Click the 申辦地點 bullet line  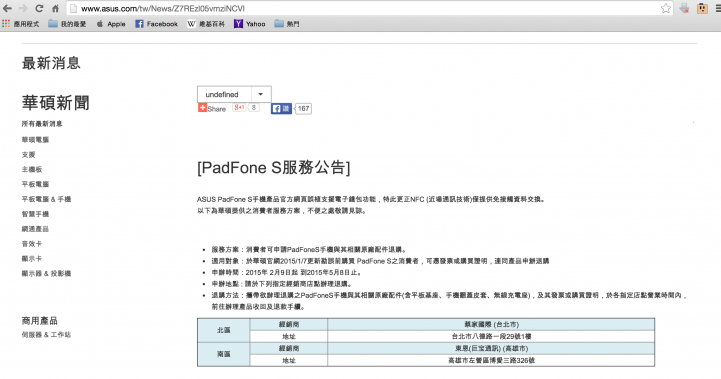282,284
